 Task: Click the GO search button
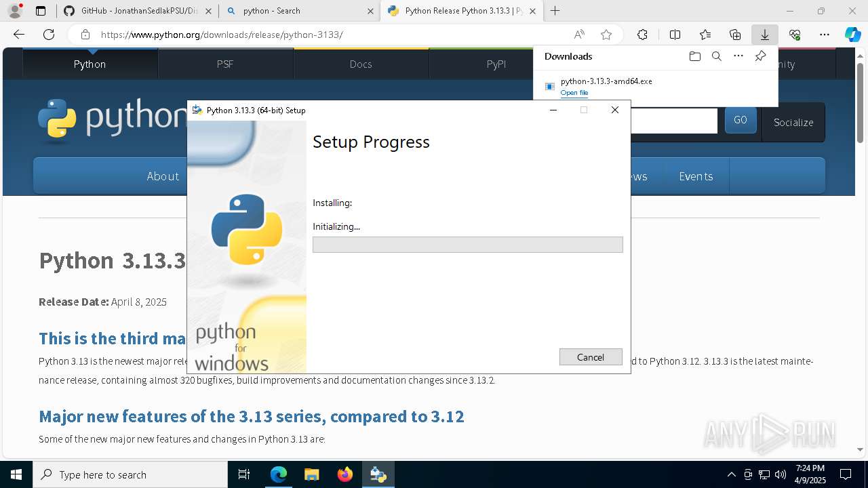pyautogui.click(x=741, y=120)
